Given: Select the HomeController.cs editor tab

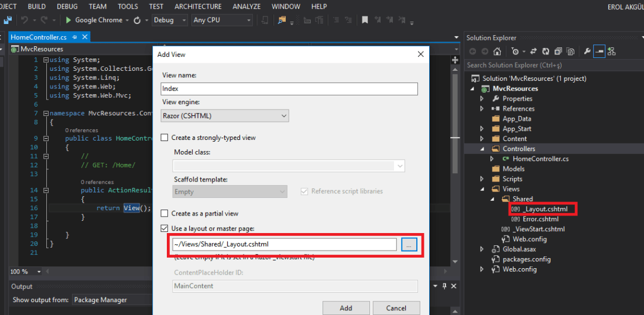Looking at the screenshot, I should (x=39, y=37).
